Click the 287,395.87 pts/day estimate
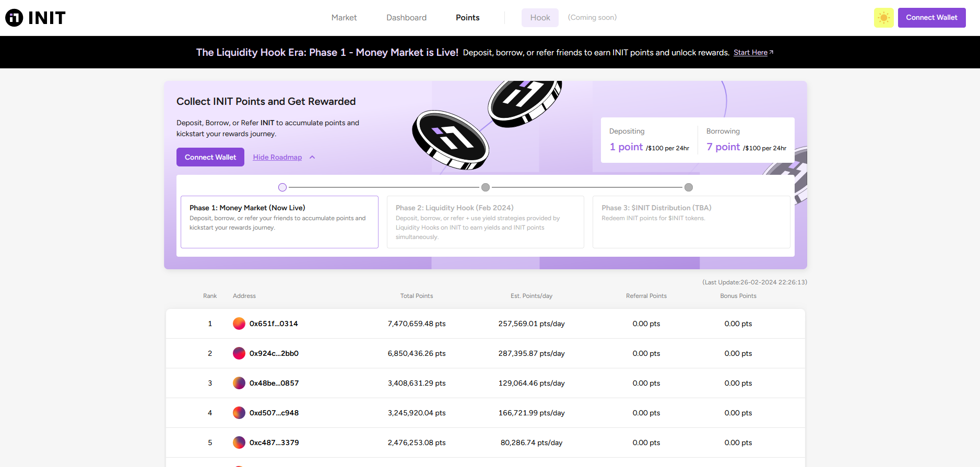Viewport: 980px width, 467px height. tap(532, 353)
